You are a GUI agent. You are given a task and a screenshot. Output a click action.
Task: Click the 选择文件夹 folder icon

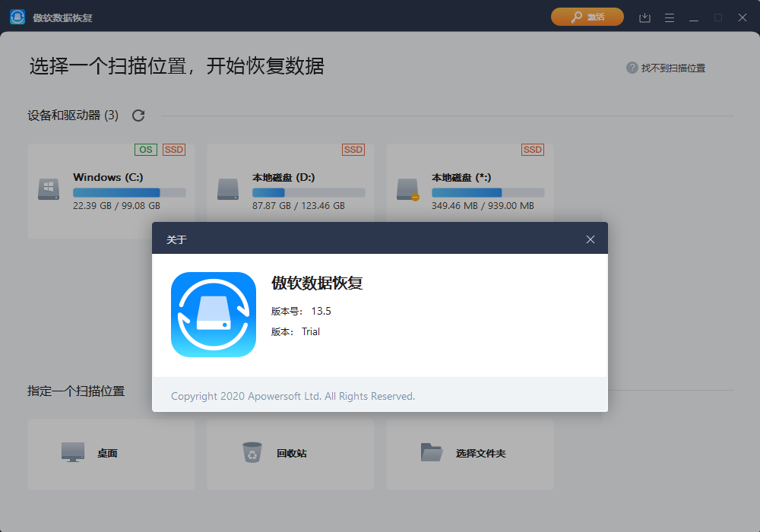[432, 451]
